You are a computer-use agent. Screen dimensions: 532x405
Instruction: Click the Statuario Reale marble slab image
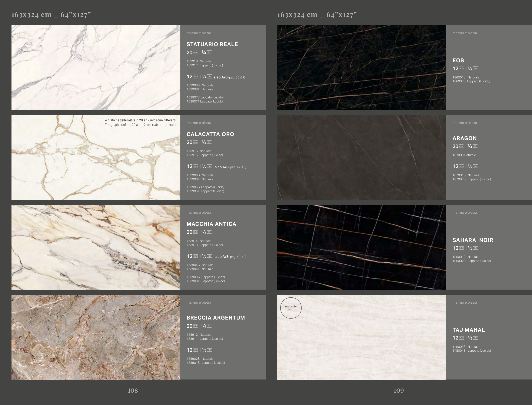(96, 68)
